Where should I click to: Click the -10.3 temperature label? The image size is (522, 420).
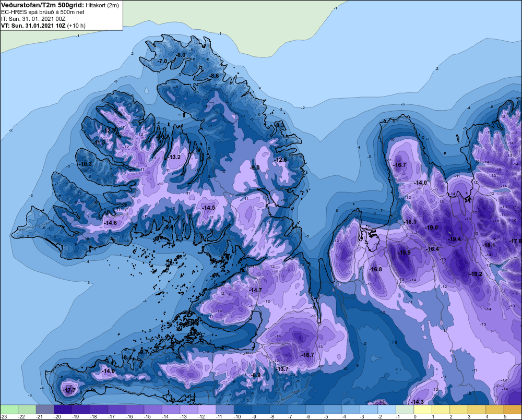tap(85, 164)
